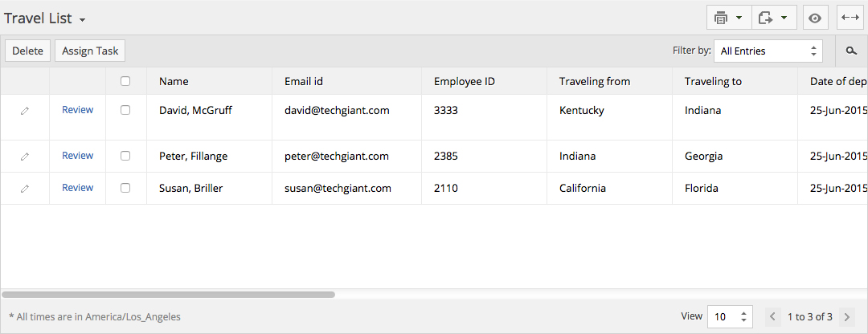Toggle the select-all header checkbox
Image resolution: width=868 pixels, height=334 pixels.
(125, 81)
